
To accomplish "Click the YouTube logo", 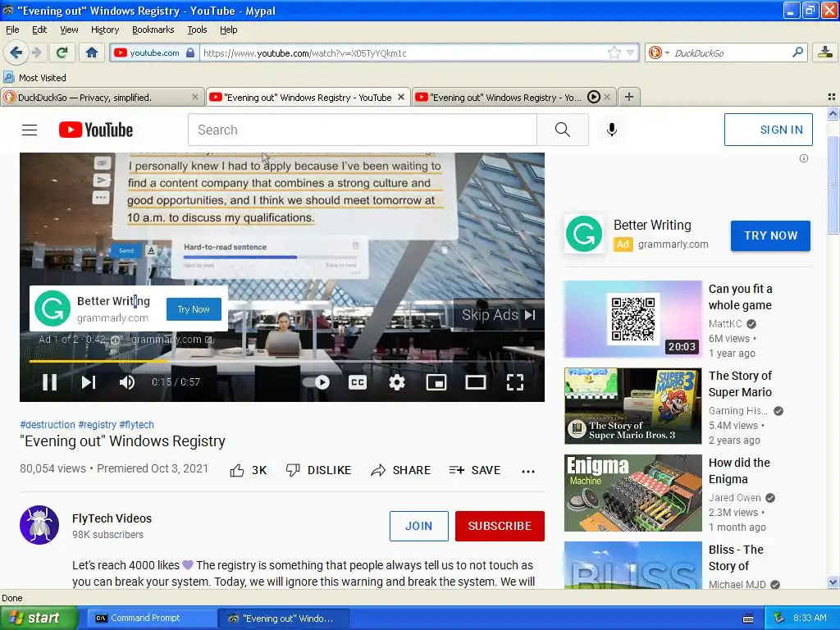I will pos(96,130).
